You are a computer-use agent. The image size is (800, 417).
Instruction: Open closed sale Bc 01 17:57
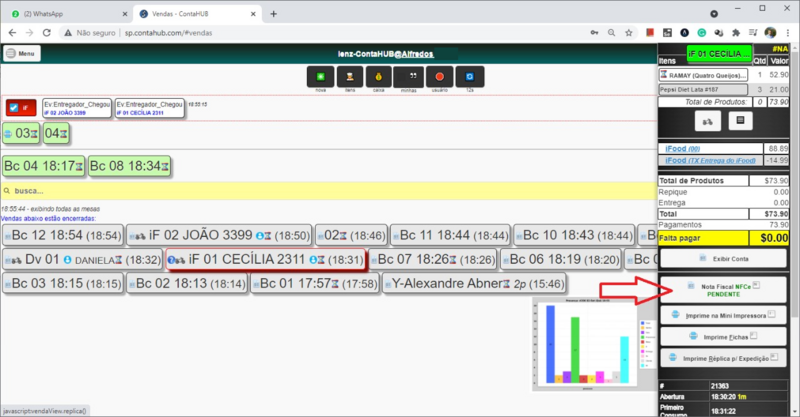315,283
